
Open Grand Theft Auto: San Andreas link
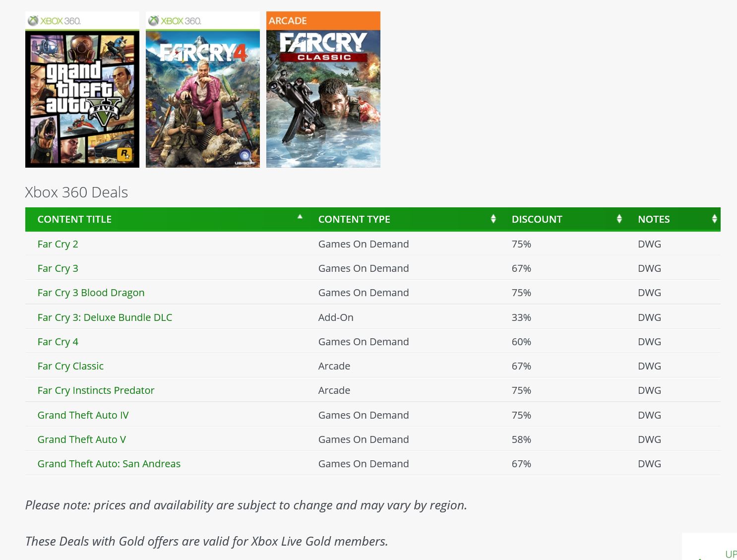[x=109, y=464]
